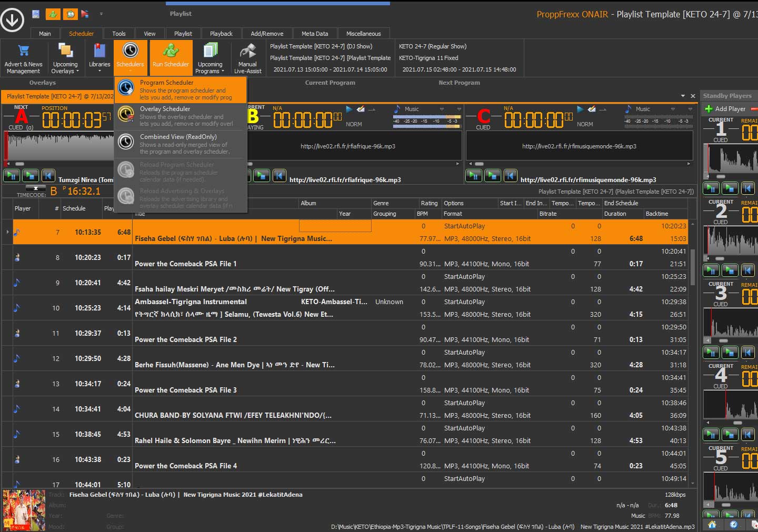Click the album art thumbnail
This screenshot has width=758, height=532.
coord(24,510)
